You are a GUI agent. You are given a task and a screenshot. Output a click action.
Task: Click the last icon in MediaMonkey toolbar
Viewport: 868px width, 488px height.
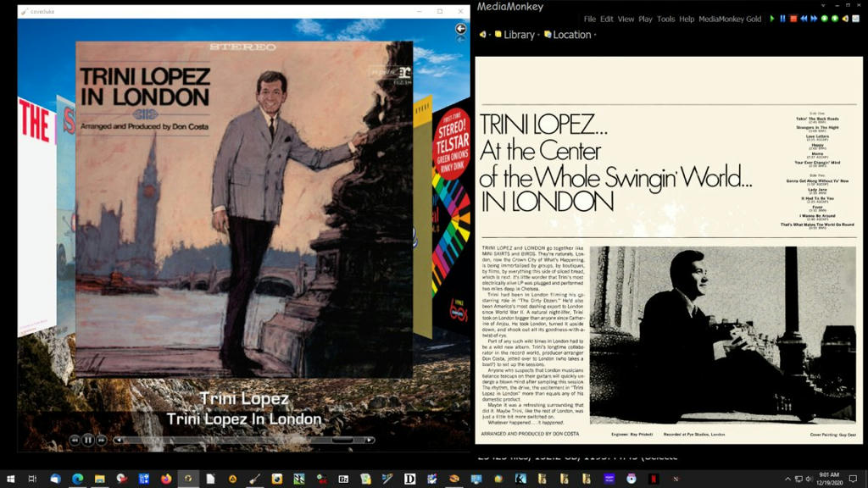click(856, 19)
